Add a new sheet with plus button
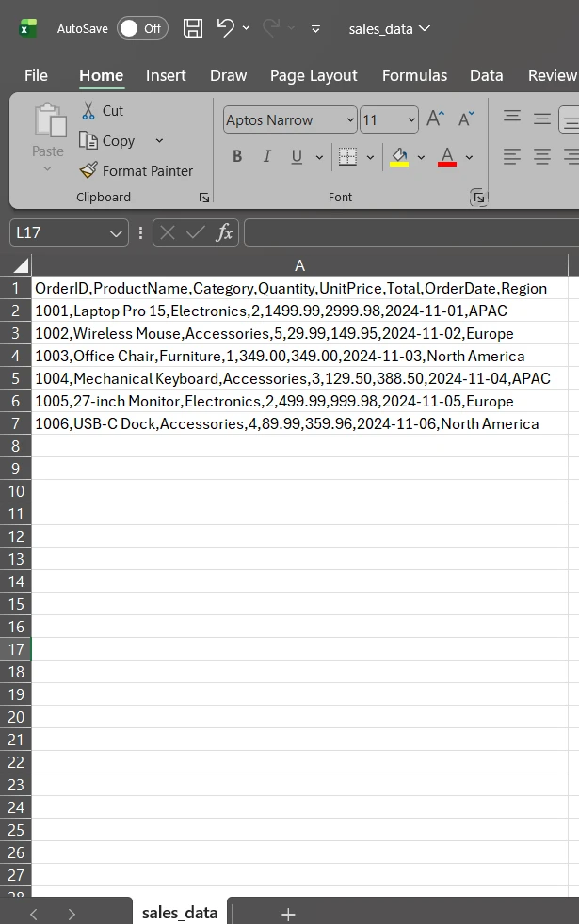Viewport: 579px width, 924px height. point(288,914)
